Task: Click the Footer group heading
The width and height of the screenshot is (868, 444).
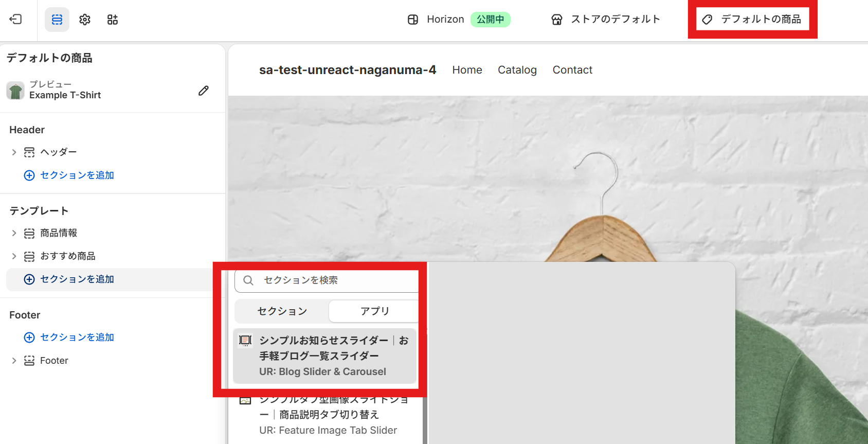Action: point(25,315)
